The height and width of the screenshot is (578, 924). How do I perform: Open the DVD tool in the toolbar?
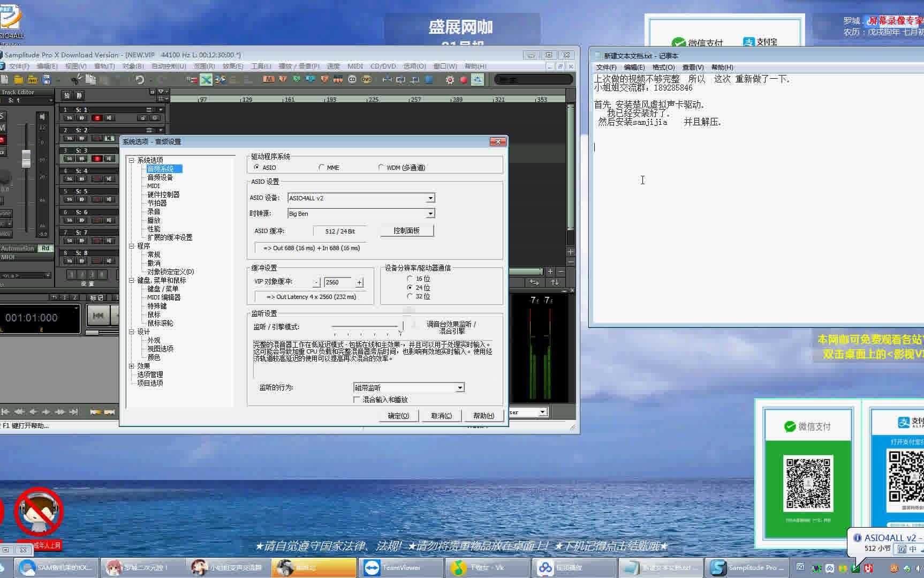pos(367,80)
